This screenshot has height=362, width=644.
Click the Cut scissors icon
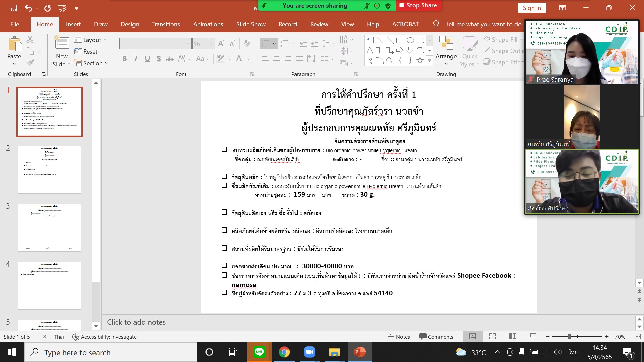click(x=30, y=40)
